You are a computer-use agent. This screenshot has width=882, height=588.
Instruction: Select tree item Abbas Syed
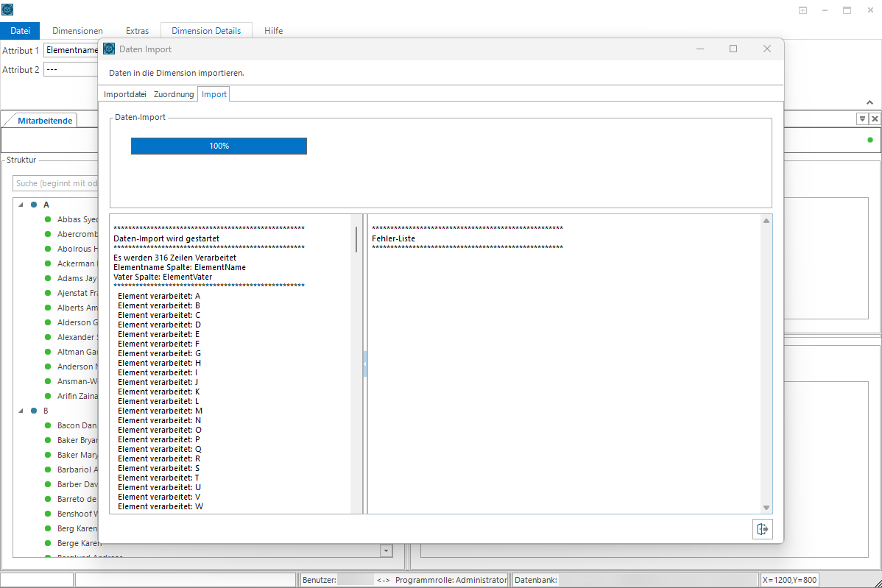[77, 219]
